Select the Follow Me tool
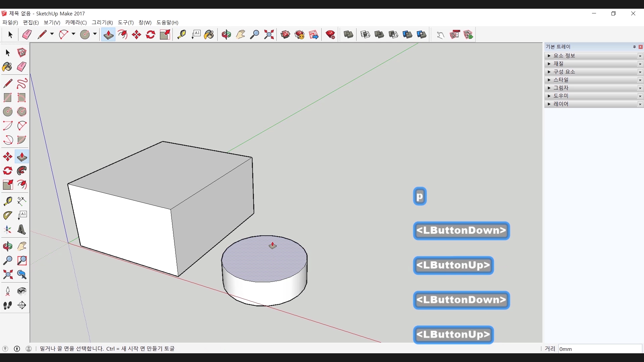Image resolution: width=644 pixels, height=362 pixels. (x=22, y=171)
